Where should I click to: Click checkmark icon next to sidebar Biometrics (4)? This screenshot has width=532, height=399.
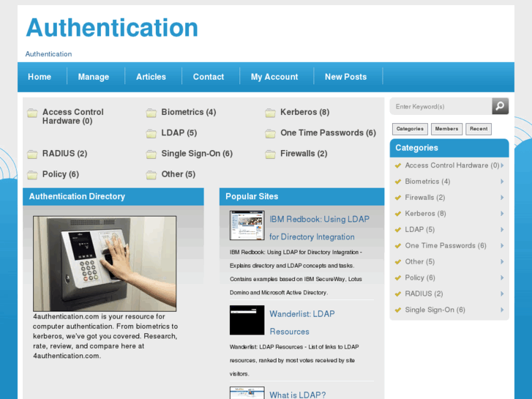pos(398,182)
